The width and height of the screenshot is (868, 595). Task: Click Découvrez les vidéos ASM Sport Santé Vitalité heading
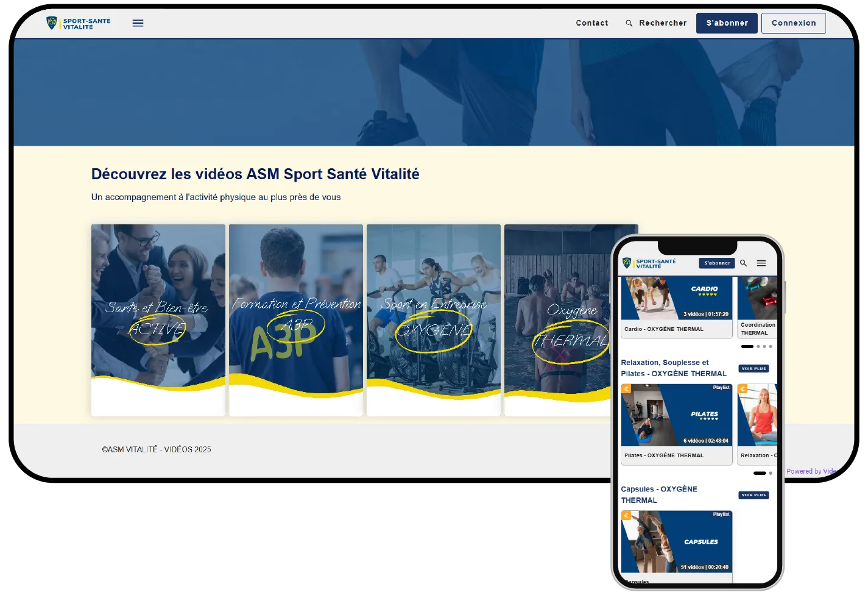point(255,174)
